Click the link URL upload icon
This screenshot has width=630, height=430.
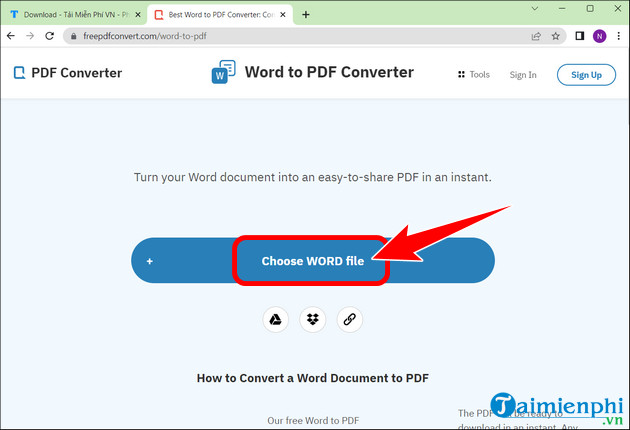(x=350, y=320)
